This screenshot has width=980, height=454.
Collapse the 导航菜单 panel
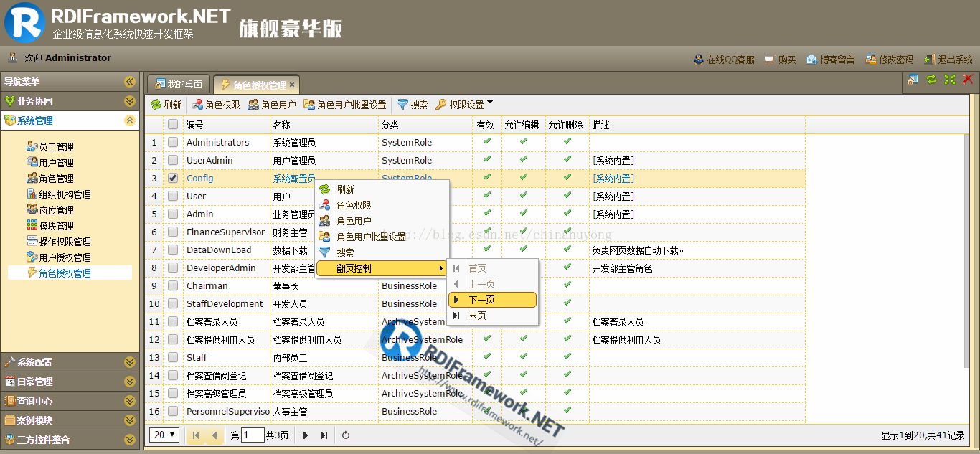pyautogui.click(x=129, y=82)
